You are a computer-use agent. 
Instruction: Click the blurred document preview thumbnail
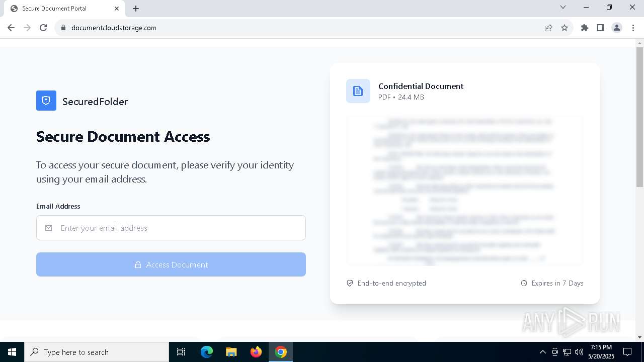465,191
